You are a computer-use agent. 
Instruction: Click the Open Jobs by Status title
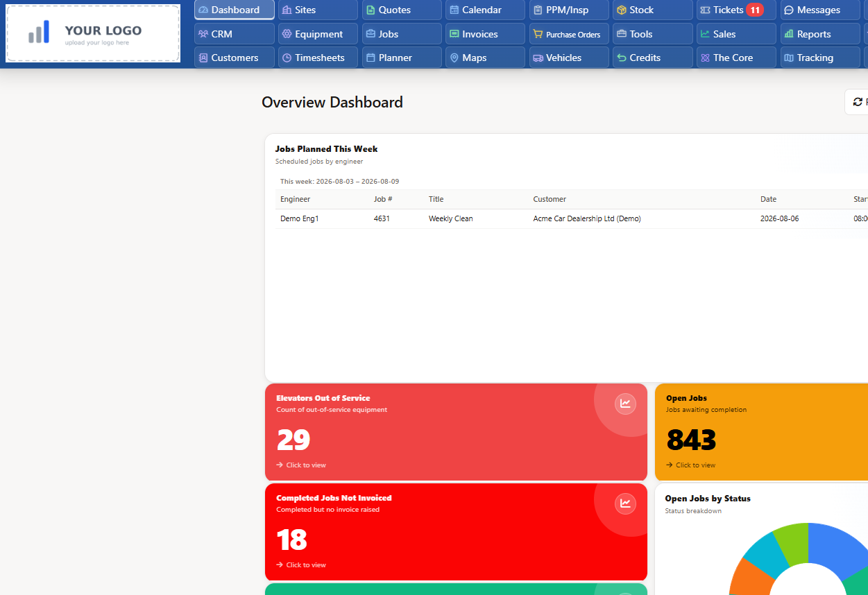coord(708,499)
